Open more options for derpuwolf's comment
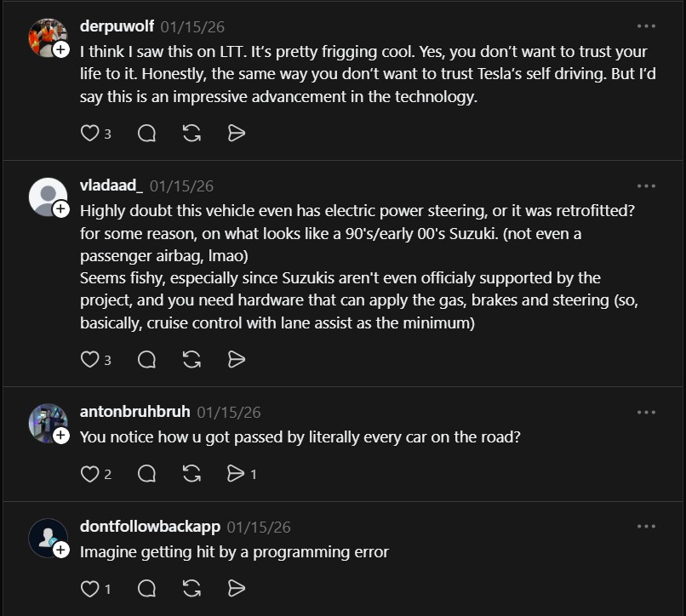Image resolution: width=686 pixels, height=616 pixels. 646,27
